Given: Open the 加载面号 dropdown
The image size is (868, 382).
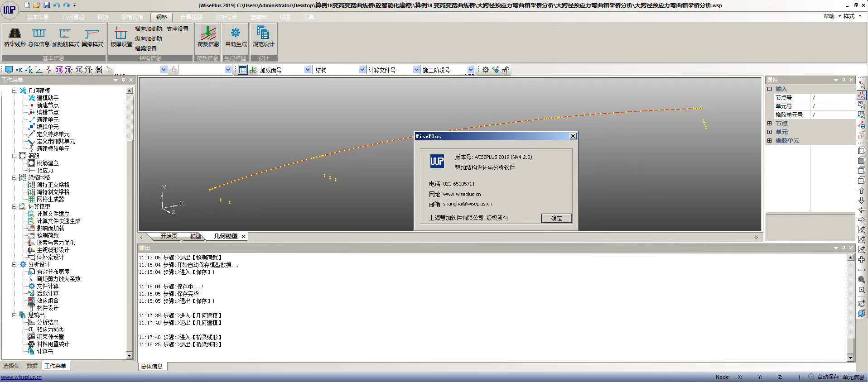Looking at the screenshot, I should 308,70.
